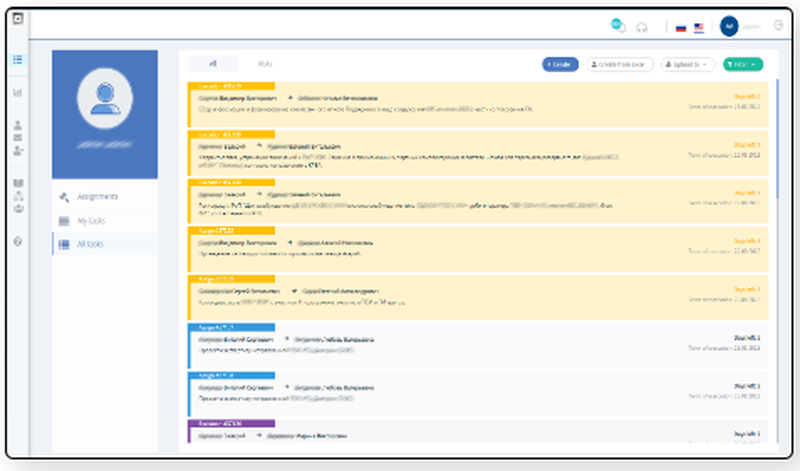Open the user account menu avatar
Screen dimensions: 800x471
(x=729, y=26)
